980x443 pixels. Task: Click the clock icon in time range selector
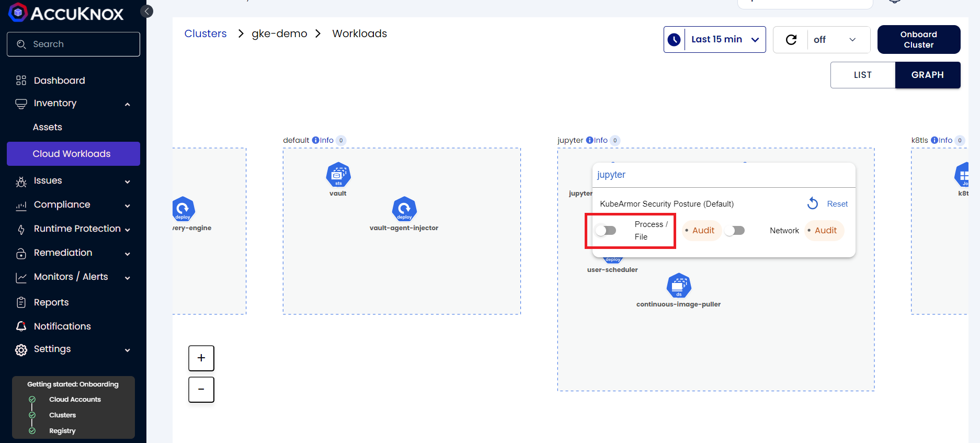pos(675,40)
